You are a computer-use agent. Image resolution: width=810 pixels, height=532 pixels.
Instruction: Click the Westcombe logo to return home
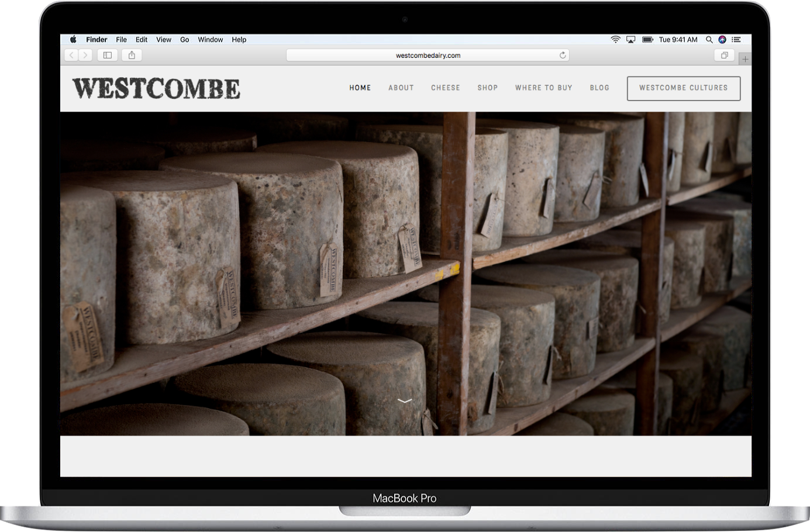[156, 88]
